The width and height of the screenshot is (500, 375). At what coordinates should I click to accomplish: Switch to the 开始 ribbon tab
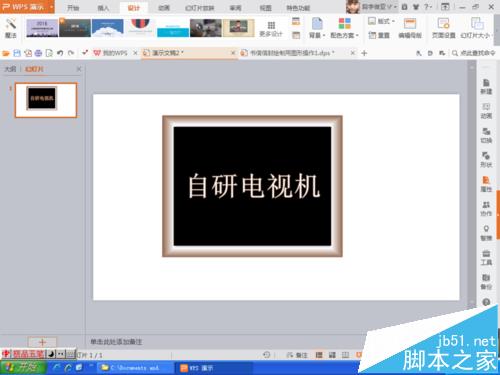point(73,8)
